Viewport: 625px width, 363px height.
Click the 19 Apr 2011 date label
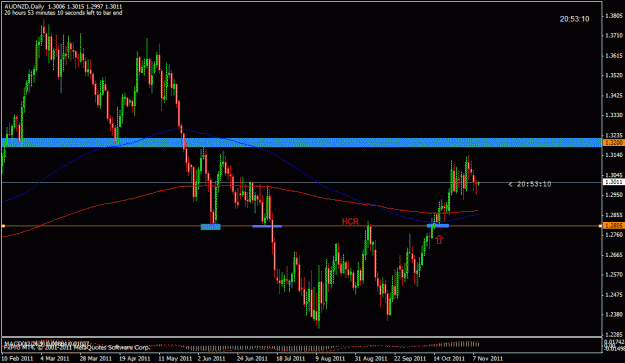pyautogui.click(x=135, y=358)
